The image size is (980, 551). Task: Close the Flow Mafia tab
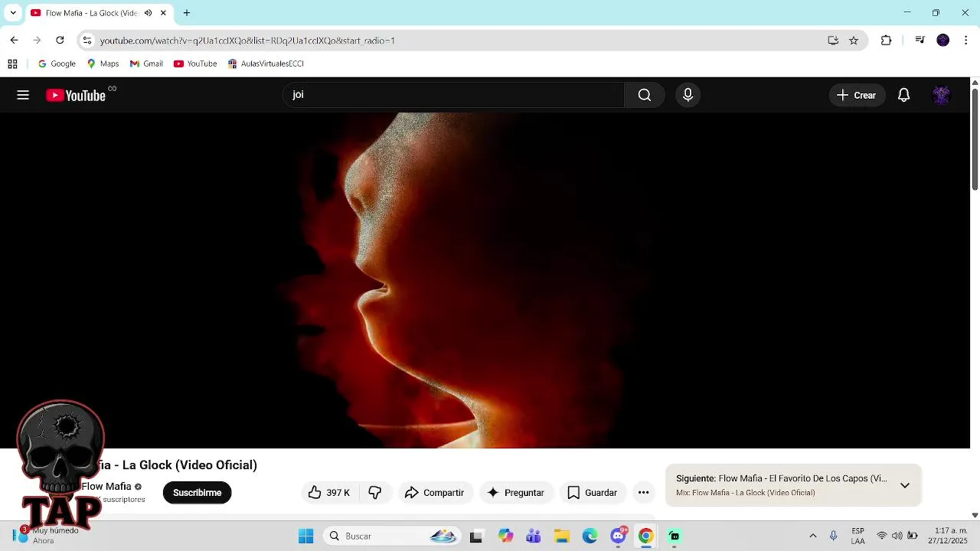(163, 13)
